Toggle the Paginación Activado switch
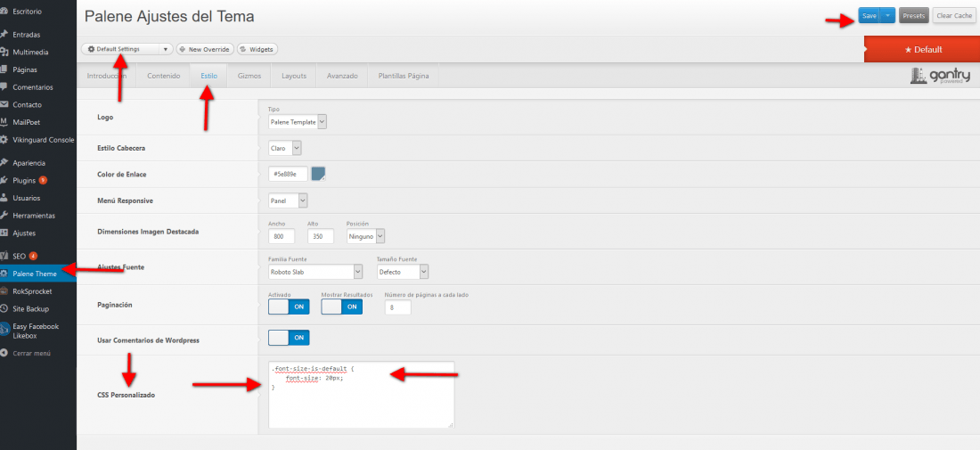 (x=289, y=307)
